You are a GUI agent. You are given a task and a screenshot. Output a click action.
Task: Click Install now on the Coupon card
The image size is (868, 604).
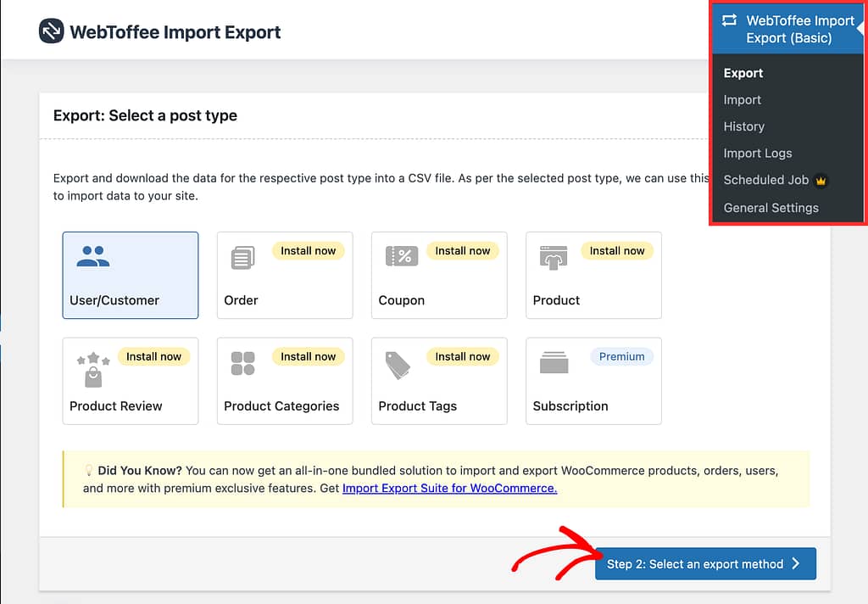tap(462, 250)
